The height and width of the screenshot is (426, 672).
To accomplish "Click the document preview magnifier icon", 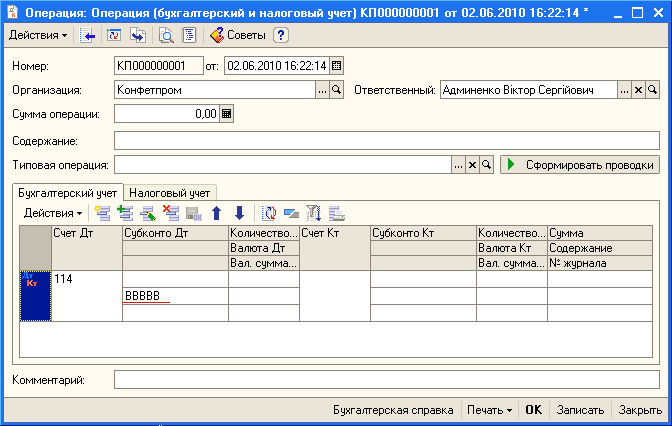I will click(166, 36).
